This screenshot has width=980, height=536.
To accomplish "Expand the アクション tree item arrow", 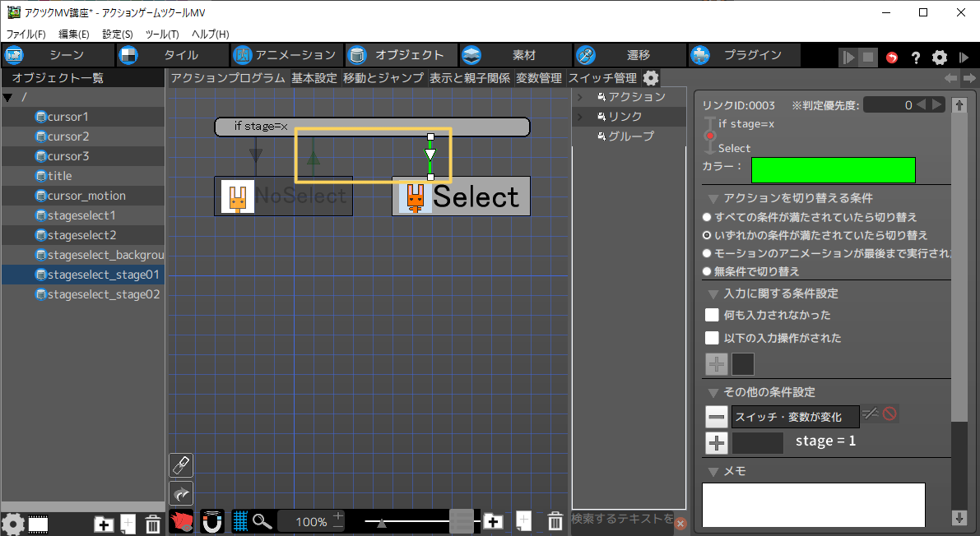I will click(580, 97).
